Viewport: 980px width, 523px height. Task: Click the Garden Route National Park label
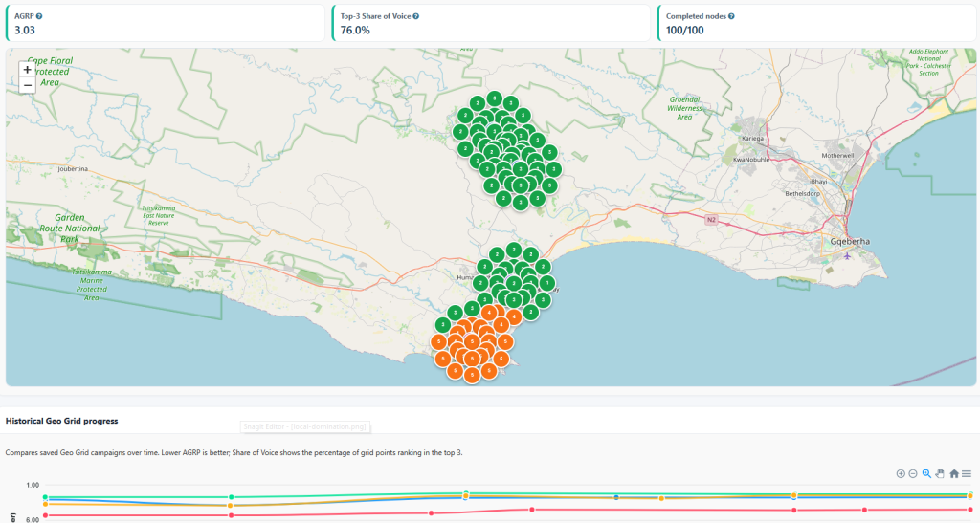tap(69, 228)
